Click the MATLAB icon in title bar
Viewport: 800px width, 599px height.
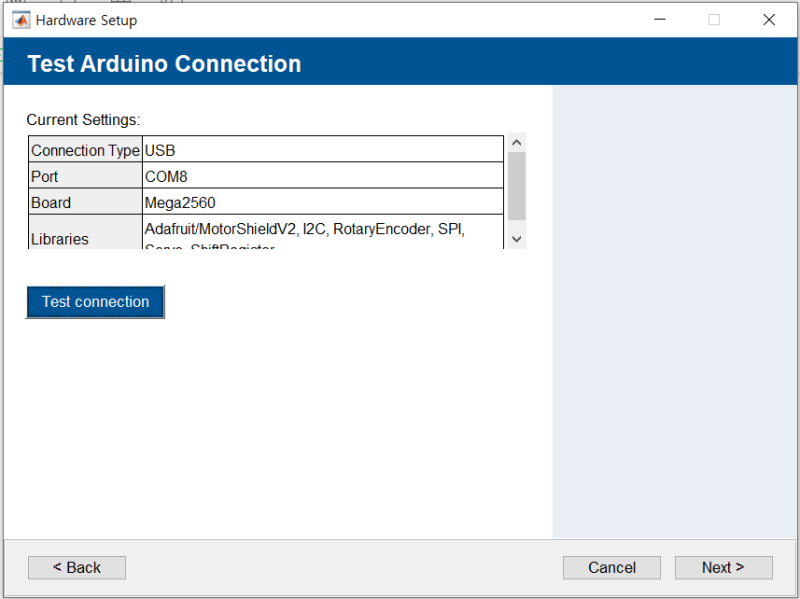pos(21,20)
